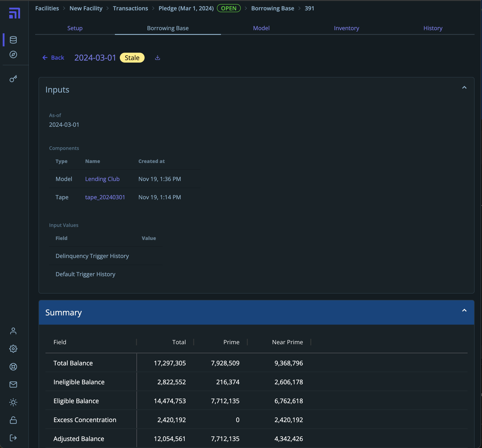Screen dimensions: 482x448
Task: Toggle light mode sun icon
Action: coord(13,402)
